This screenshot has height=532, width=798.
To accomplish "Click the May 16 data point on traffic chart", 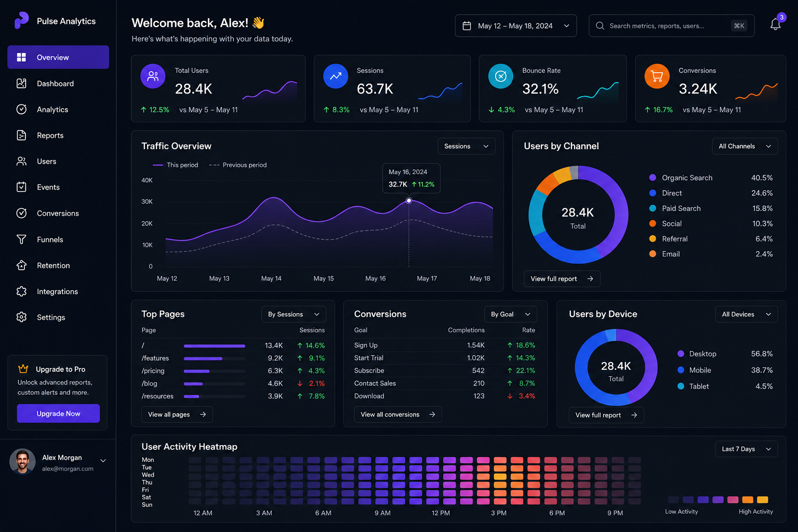I will 409,201.
